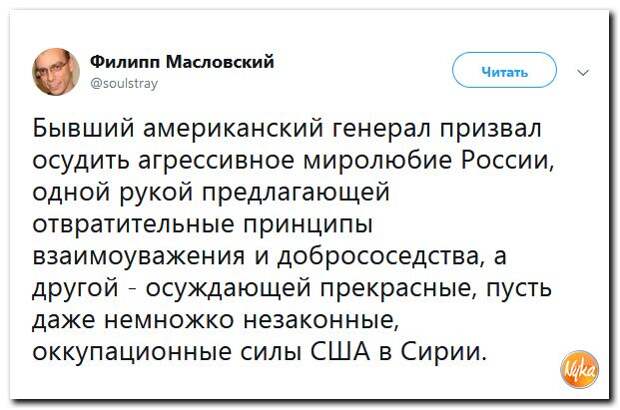The height and width of the screenshot is (410, 620).
Task: Click the word "США" in the tweet
Action: (x=341, y=353)
